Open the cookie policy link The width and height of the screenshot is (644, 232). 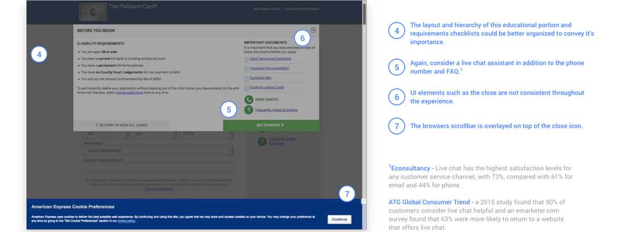(126, 221)
